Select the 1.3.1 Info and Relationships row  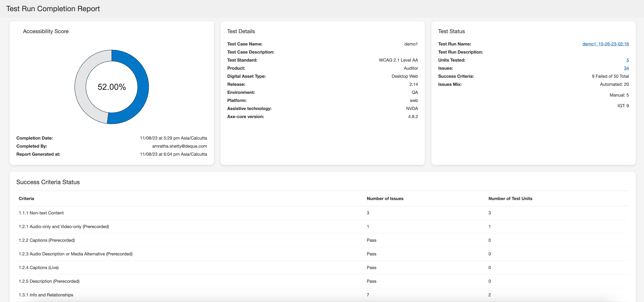[x=46, y=295]
